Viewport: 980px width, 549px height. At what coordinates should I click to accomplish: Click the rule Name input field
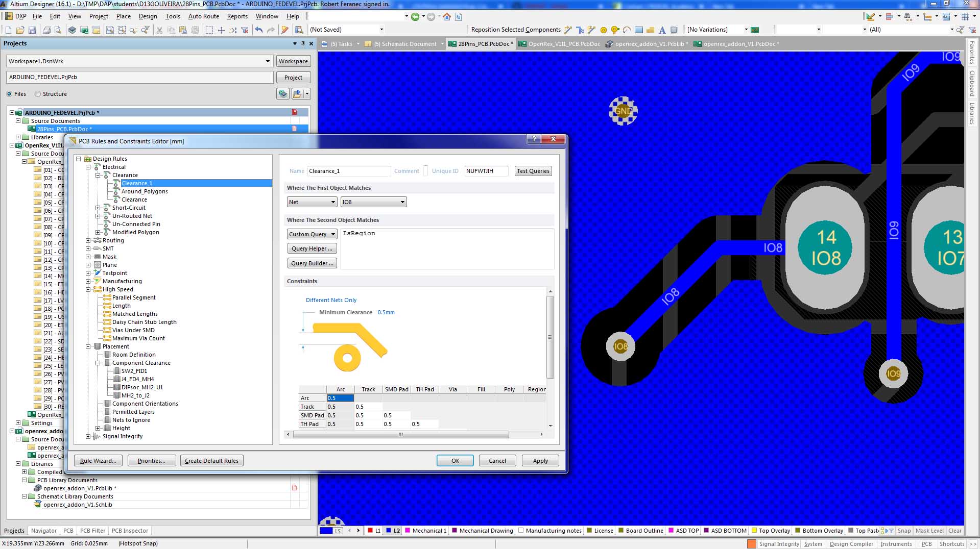coord(348,171)
